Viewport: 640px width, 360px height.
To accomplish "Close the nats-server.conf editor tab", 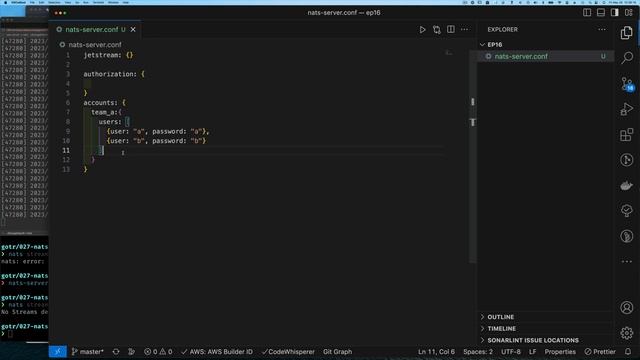I will click(133, 29).
